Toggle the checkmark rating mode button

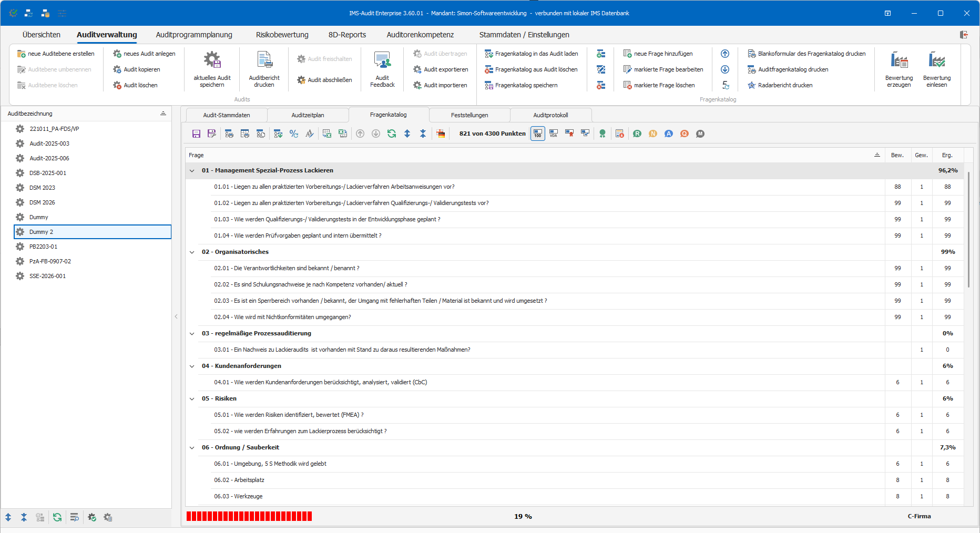click(x=585, y=134)
